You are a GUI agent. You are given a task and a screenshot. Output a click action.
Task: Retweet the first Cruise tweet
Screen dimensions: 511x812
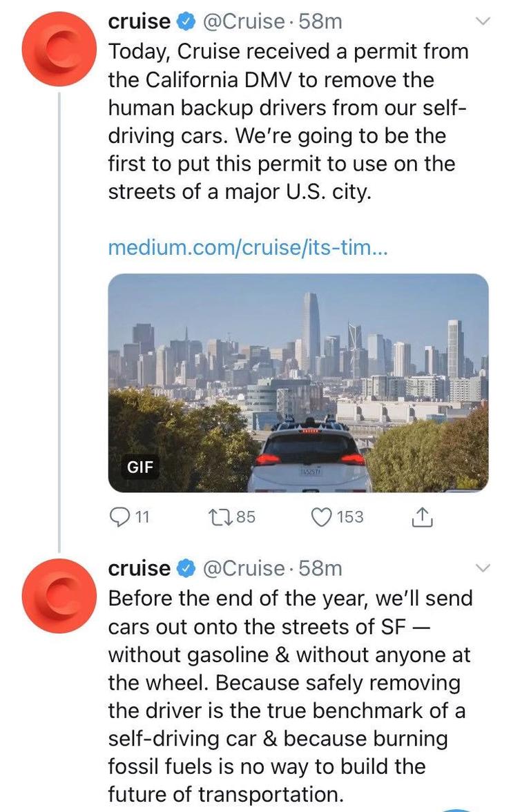point(220,516)
